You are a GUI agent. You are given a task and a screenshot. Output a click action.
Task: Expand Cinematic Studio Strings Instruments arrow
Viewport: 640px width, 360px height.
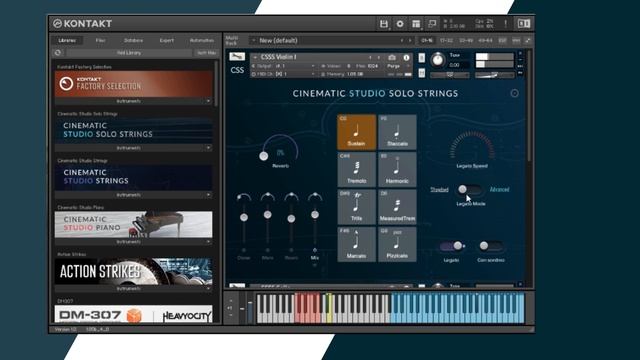[x=208, y=195]
